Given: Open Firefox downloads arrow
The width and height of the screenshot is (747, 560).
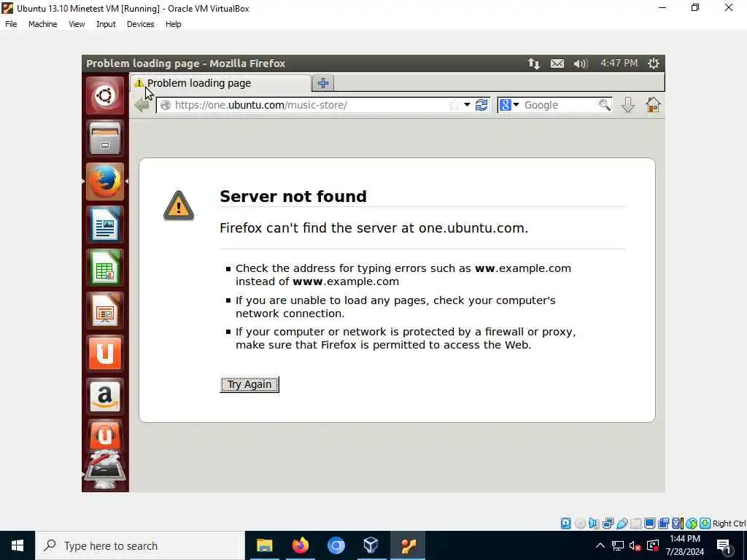Looking at the screenshot, I should 628,105.
